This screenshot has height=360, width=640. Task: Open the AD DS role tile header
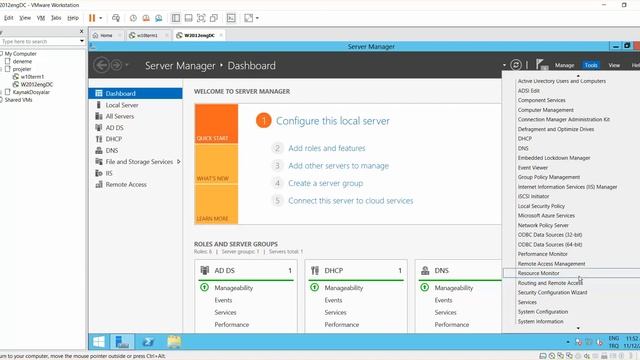(246, 270)
